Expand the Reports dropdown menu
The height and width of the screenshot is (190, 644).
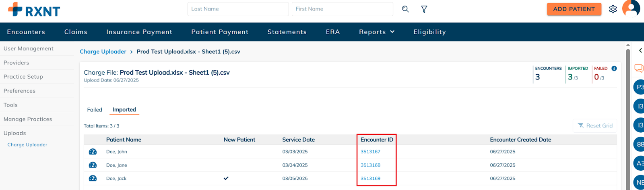377,32
